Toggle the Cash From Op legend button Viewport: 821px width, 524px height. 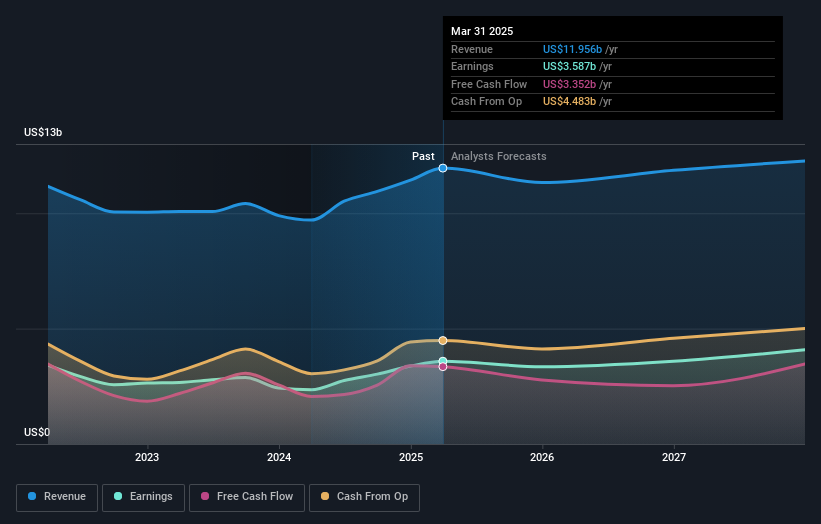(x=364, y=497)
